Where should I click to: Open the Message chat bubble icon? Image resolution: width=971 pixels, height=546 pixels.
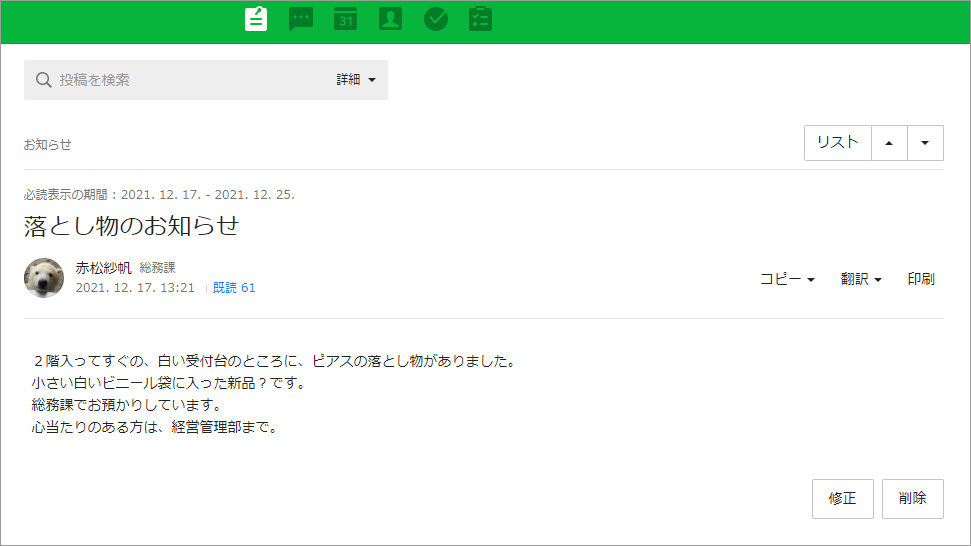pos(301,19)
